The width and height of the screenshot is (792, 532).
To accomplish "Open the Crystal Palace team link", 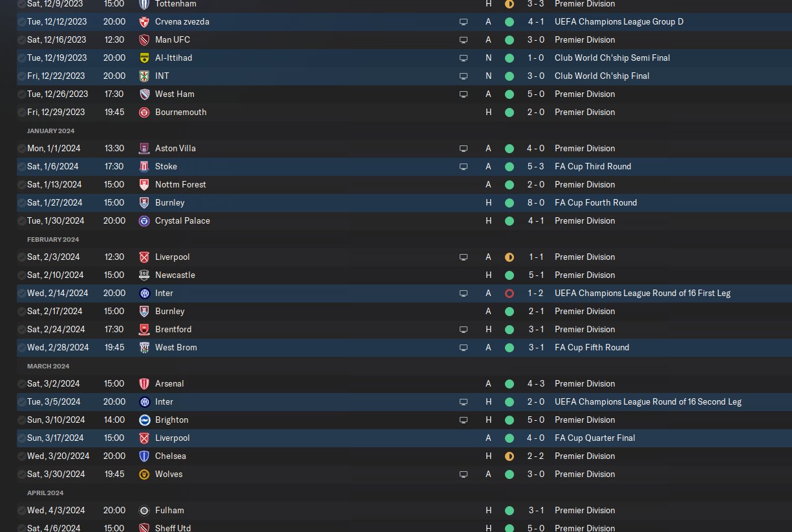I will click(x=182, y=221).
